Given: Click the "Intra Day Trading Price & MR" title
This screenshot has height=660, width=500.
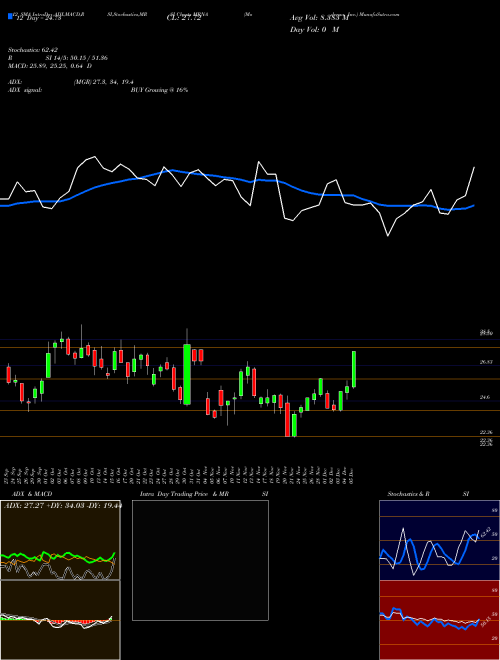Looking at the screenshot, I should [184, 494].
